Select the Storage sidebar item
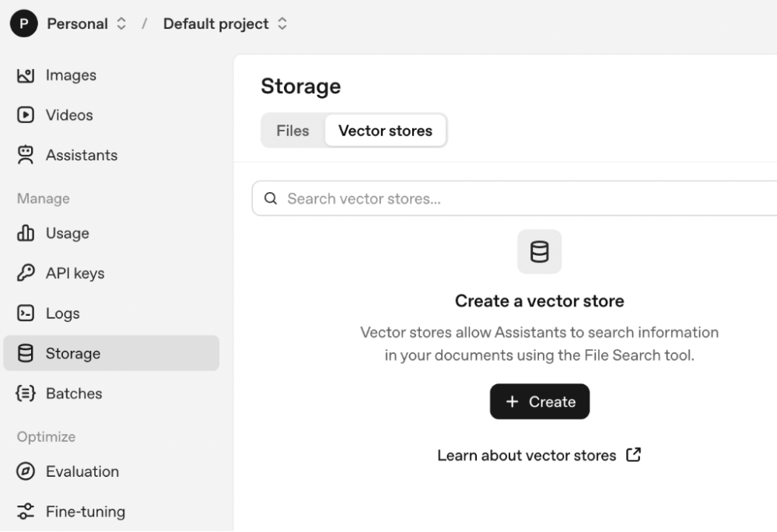 pyautogui.click(x=71, y=353)
